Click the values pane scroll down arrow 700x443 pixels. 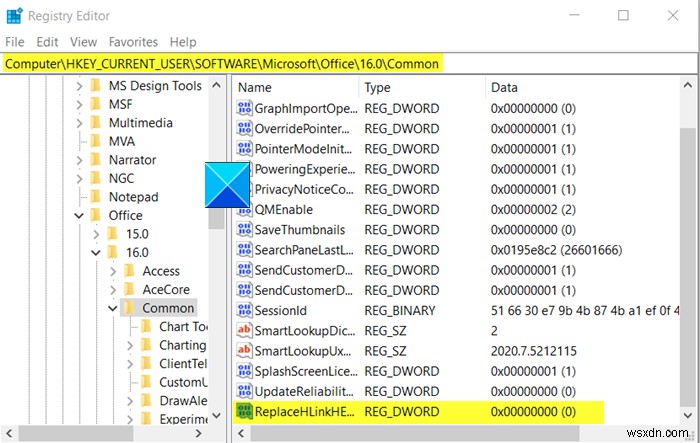pyautogui.click(x=688, y=415)
